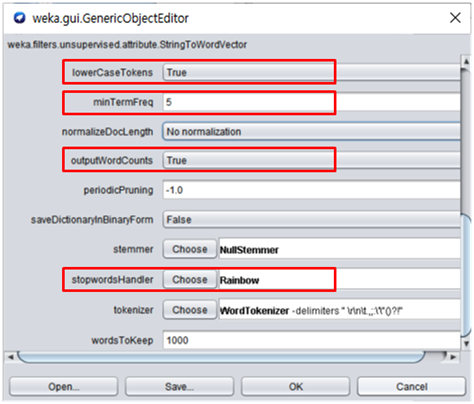Click the horizontal scrollbar thumb
474x404 pixels.
coord(222,357)
